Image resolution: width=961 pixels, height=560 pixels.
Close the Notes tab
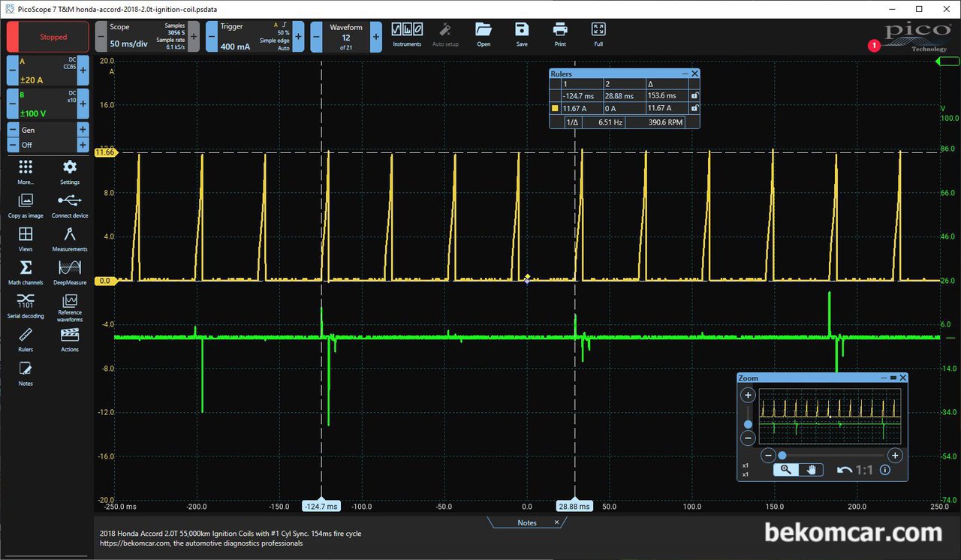tap(557, 522)
